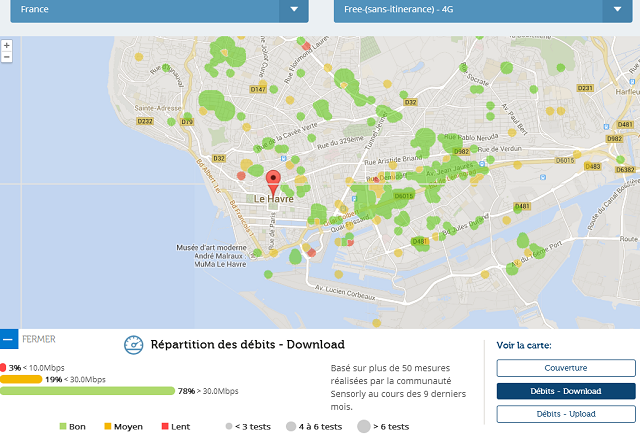Screen dimensions: 640x435
Task: Select Débits - Download map view
Action: [566, 391]
